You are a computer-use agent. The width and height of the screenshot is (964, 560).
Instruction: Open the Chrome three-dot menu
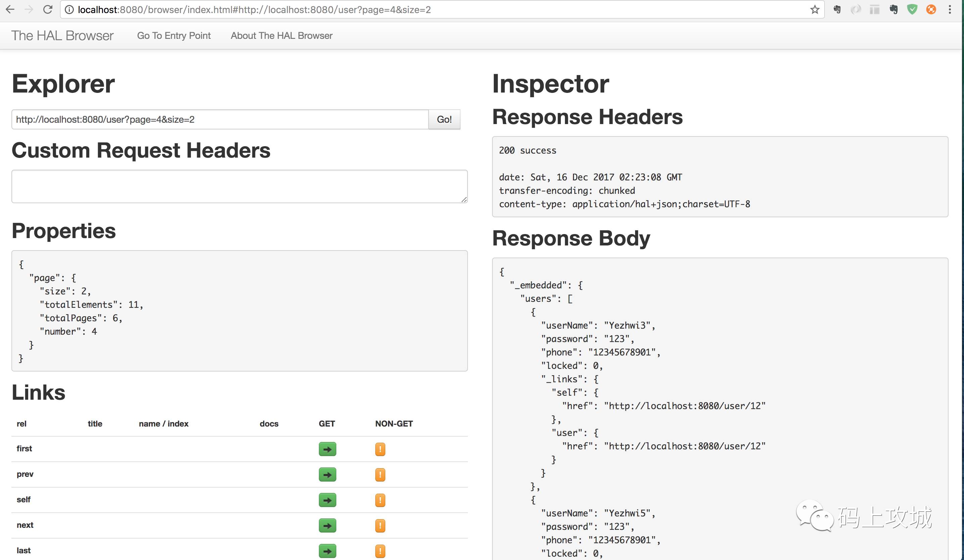(x=950, y=9)
